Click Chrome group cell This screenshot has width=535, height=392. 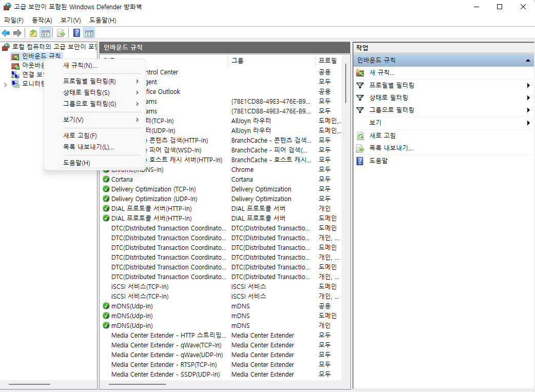pos(242,169)
